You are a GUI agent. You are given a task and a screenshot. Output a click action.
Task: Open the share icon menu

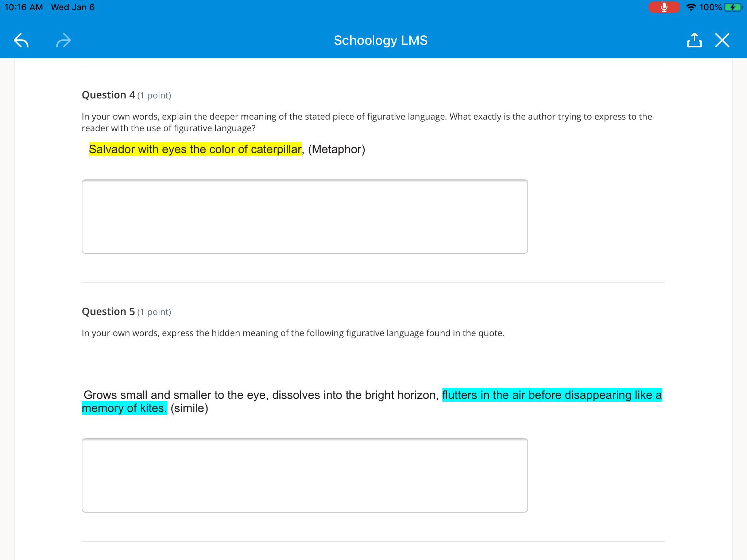point(694,40)
